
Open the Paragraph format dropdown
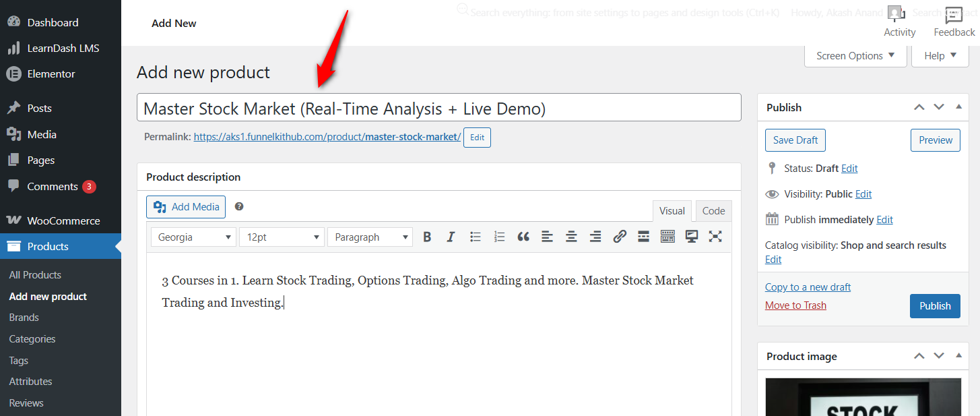(x=370, y=237)
